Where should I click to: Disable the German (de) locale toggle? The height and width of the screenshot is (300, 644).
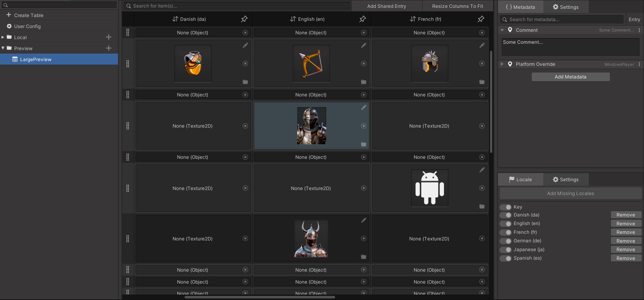click(x=505, y=241)
